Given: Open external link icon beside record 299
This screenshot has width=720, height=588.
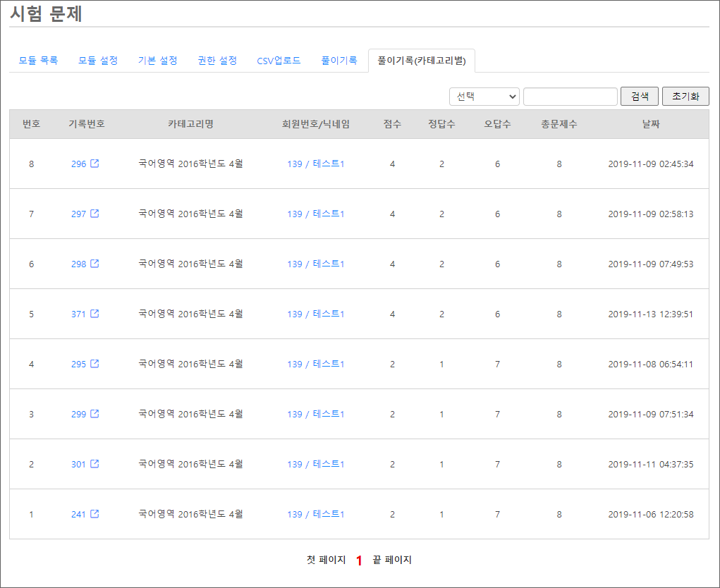Looking at the screenshot, I should [x=94, y=414].
